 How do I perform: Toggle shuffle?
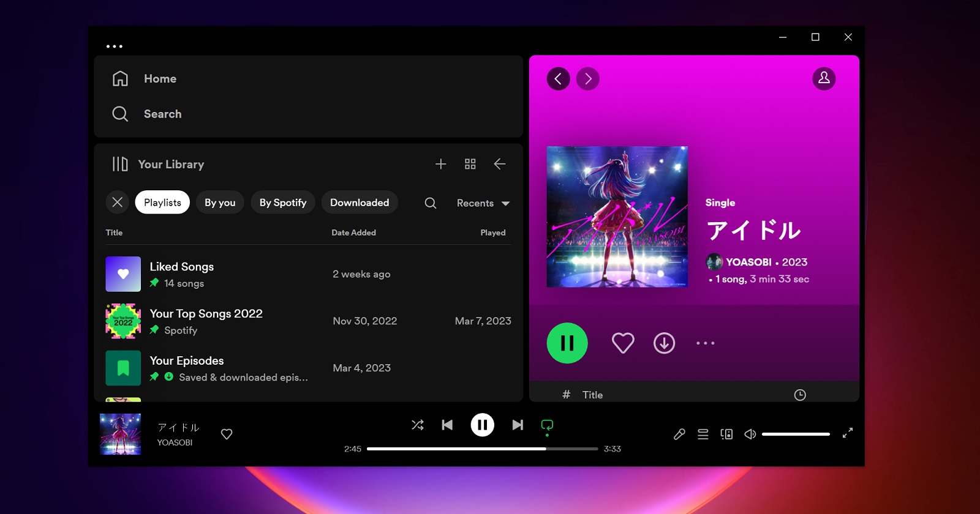point(418,425)
